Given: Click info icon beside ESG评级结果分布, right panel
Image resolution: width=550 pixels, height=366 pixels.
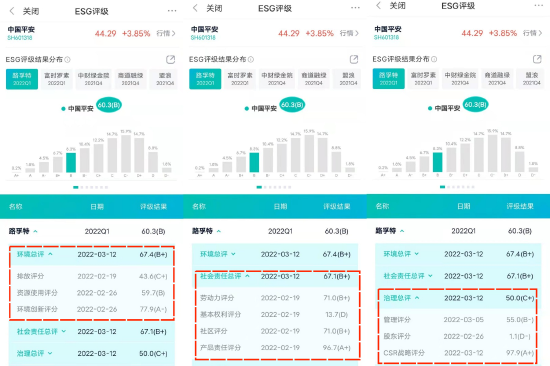Looking at the screenshot, I should 434,59.
